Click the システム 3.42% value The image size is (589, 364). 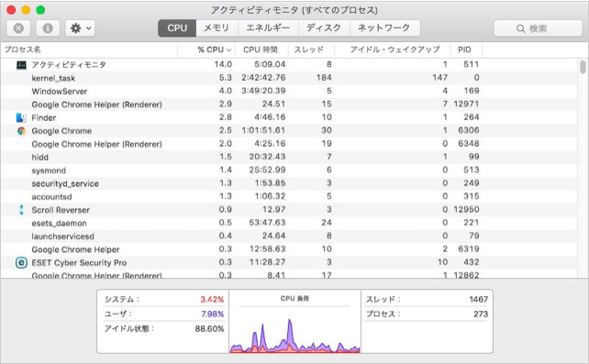coord(212,300)
